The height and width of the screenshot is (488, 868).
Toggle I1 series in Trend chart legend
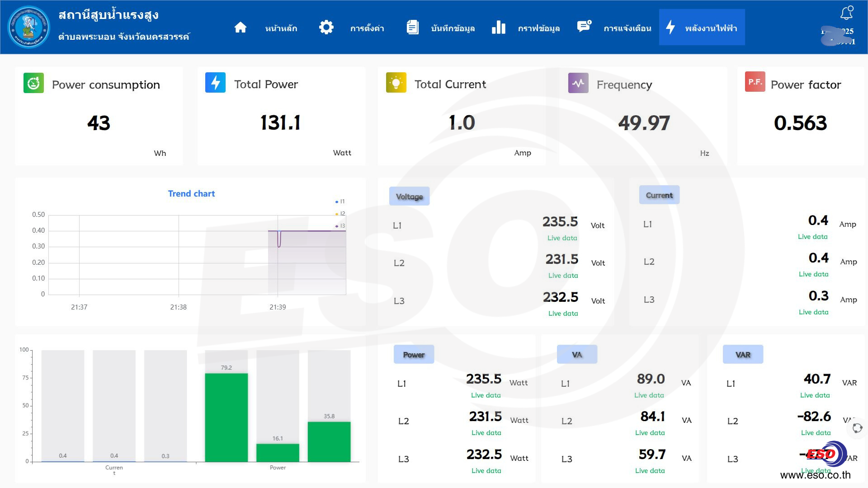click(x=340, y=202)
